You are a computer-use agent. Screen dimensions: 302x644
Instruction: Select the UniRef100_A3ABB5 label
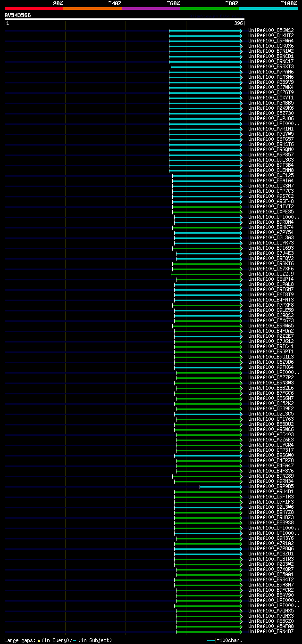coord(271,103)
